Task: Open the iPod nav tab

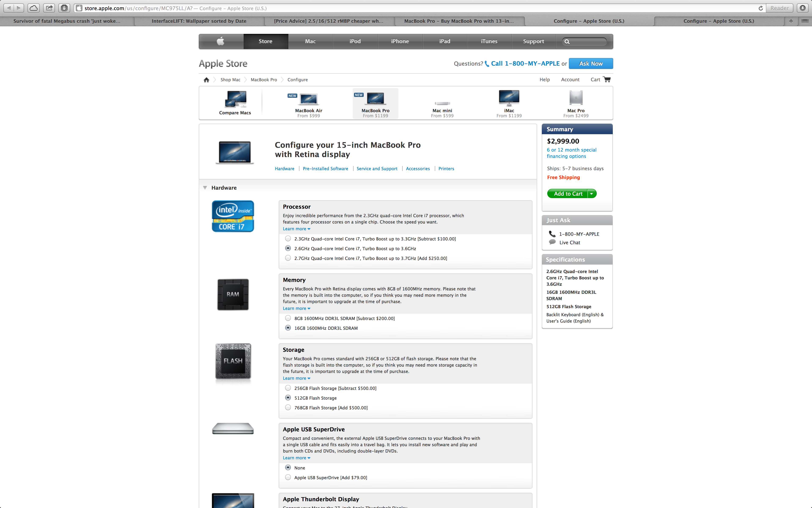Action: 355,41
